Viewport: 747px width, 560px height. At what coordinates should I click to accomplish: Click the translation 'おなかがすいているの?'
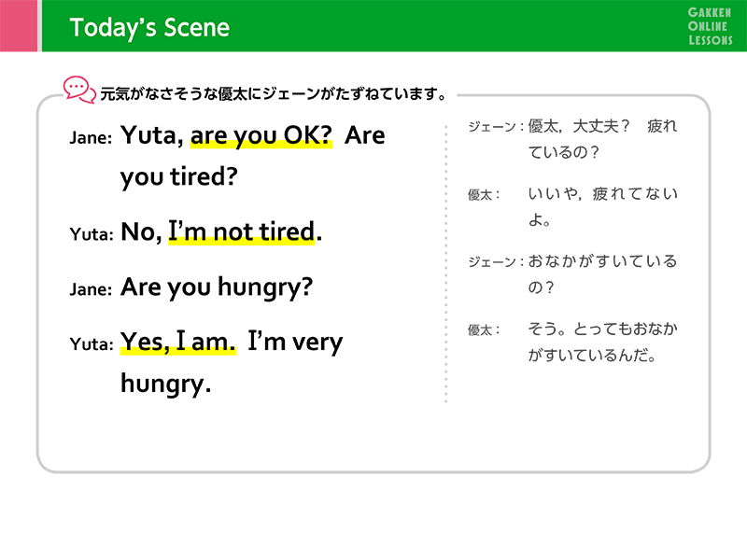(x=602, y=274)
